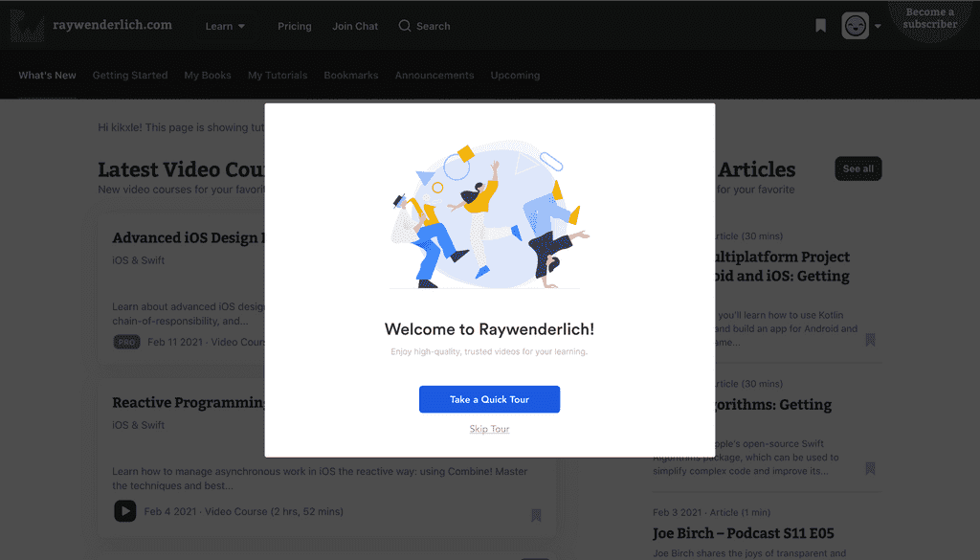Viewport: 980px width, 560px height.
Task: Click 'Enjoy high-quality, trusted videos' subtitle
Action: (x=489, y=351)
